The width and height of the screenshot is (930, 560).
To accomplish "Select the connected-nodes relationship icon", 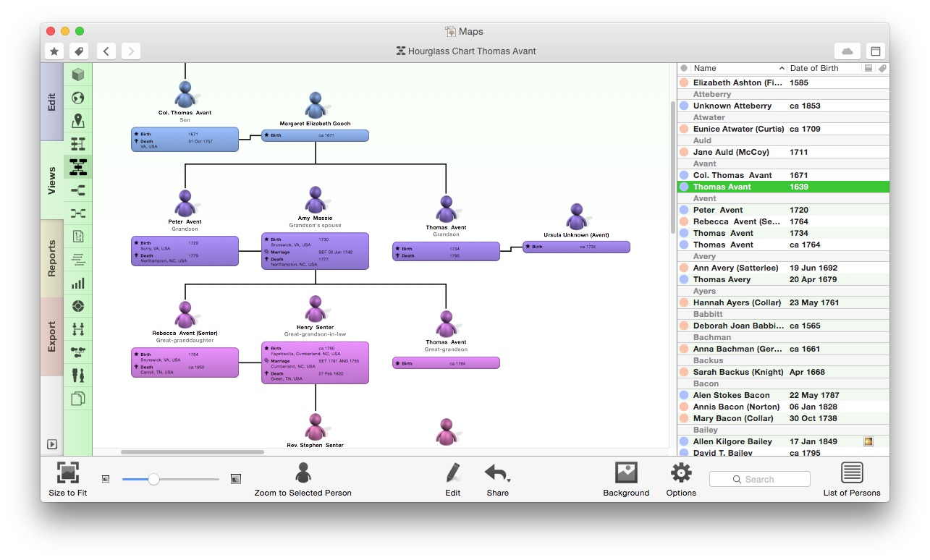I will (78, 352).
